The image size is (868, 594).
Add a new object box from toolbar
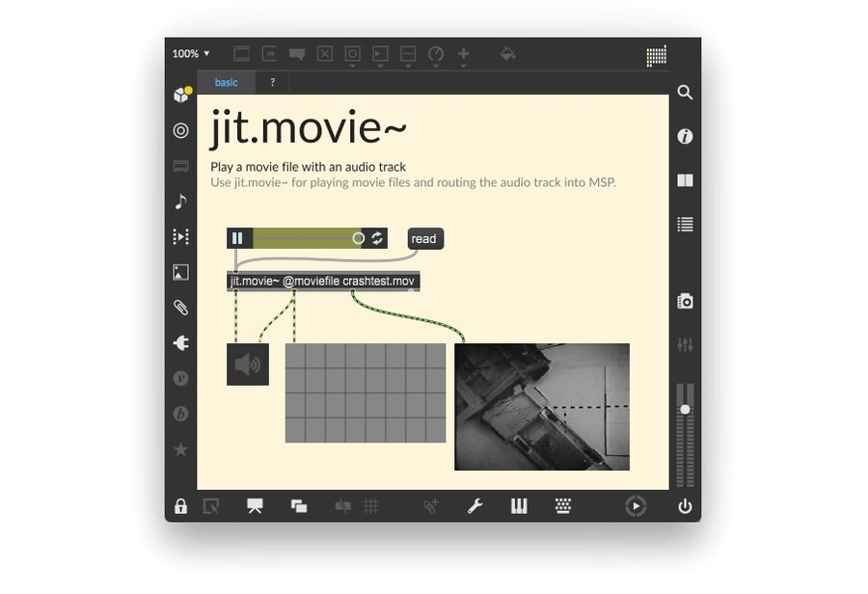(241, 54)
